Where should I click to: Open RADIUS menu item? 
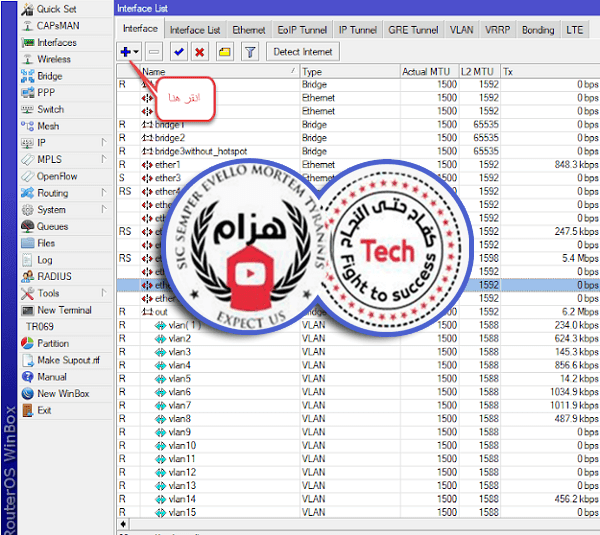point(65,276)
